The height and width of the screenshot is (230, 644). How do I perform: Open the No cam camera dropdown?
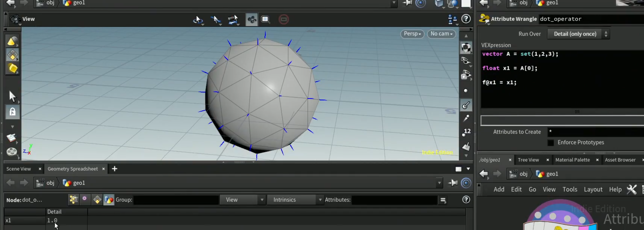tap(441, 34)
